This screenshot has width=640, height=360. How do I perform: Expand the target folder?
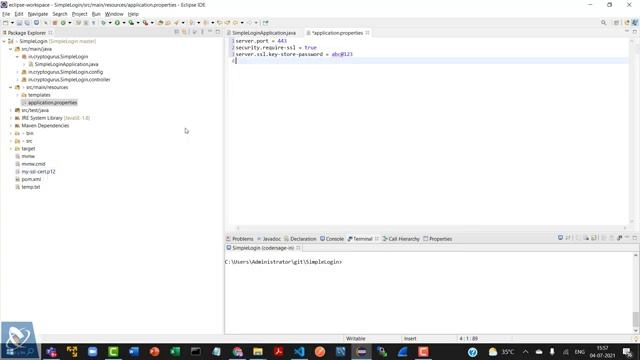point(11,149)
